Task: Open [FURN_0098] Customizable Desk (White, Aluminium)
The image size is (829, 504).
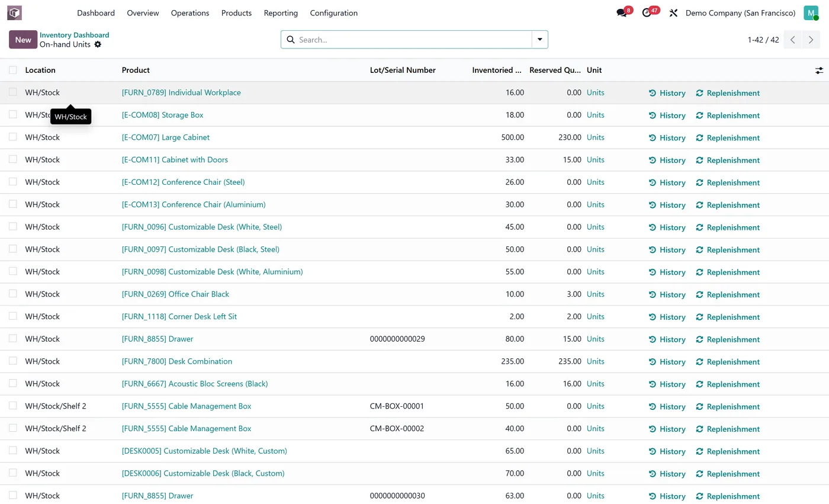Action: (212, 272)
